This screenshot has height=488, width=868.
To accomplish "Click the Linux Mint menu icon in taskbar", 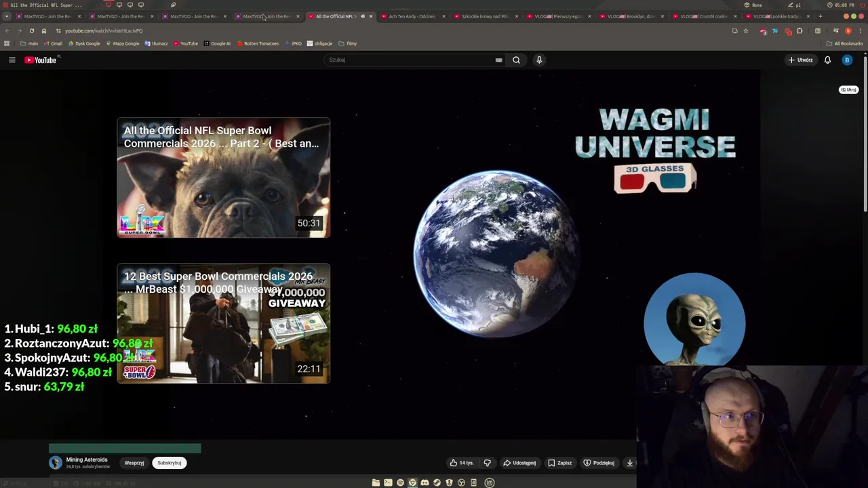I will tap(490, 483).
